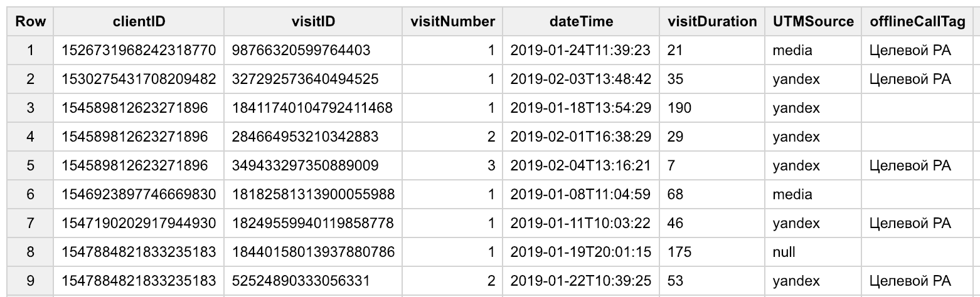Select the visitDuration column header
This screenshot has width=980, height=297.
[x=711, y=21]
